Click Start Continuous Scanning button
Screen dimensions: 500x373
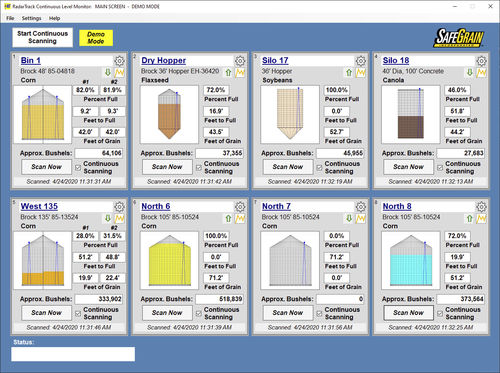(x=43, y=37)
